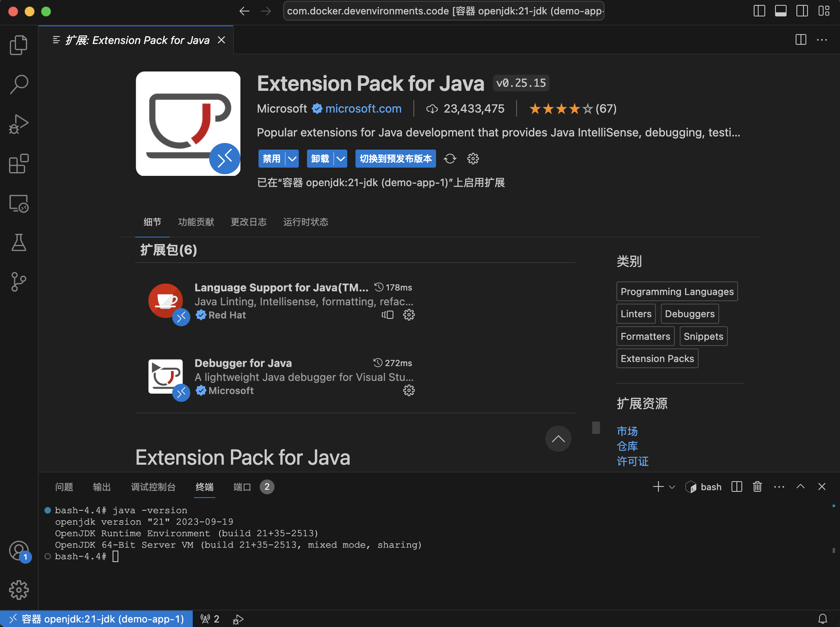Toggle primary side bar layout icon
Viewport: 840px width, 627px height.
pos(759,11)
